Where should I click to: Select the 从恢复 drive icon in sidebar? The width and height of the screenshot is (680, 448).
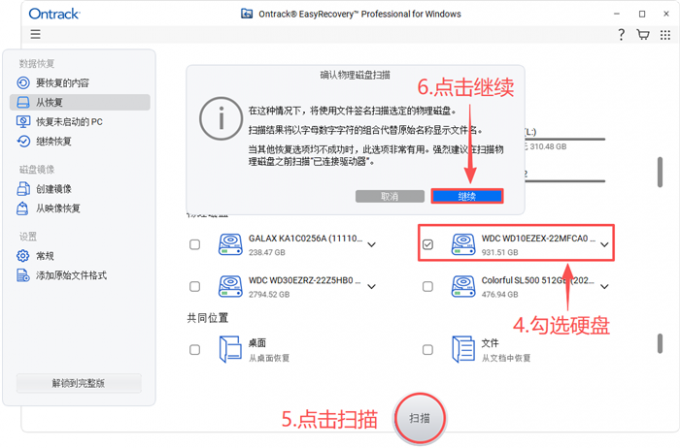coord(23,102)
